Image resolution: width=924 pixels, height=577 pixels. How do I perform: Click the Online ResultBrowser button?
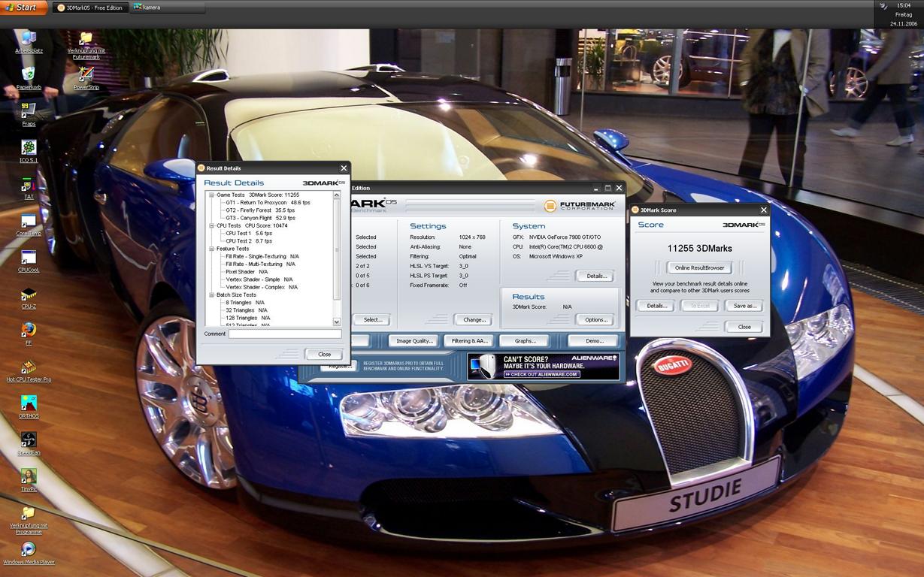click(x=699, y=267)
